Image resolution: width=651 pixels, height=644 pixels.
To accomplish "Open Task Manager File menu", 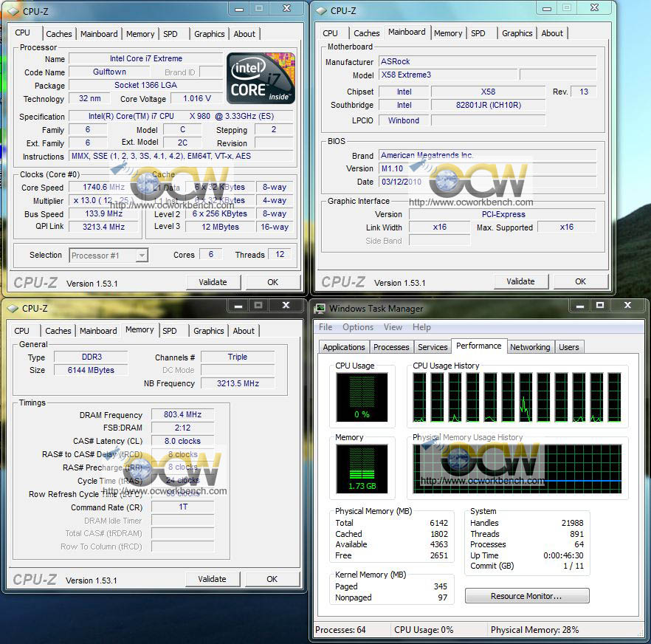I will 325,327.
